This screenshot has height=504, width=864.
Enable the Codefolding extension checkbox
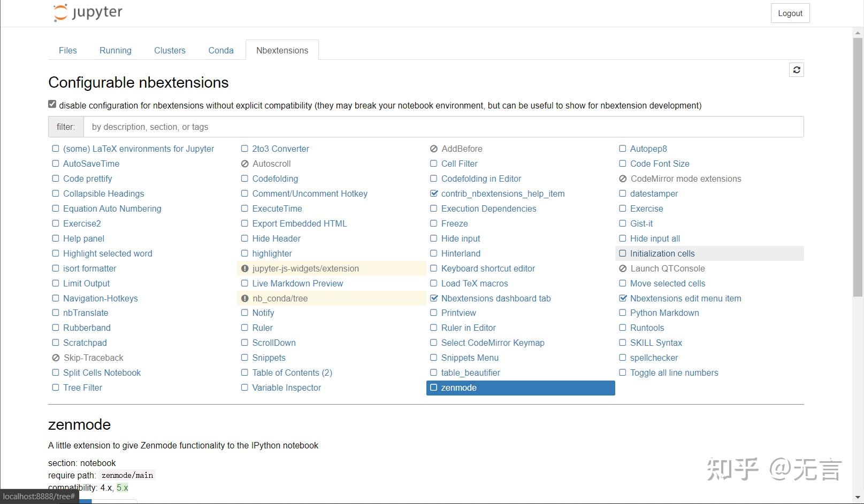click(x=244, y=179)
